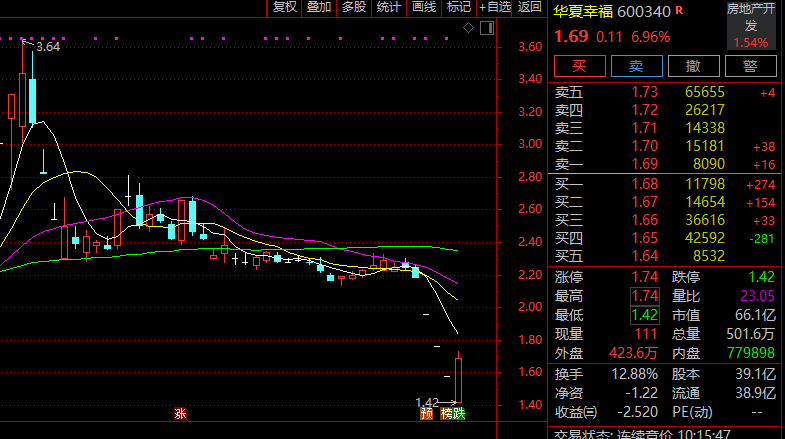The height and width of the screenshot is (439, 785).
Task: Click the red 买 buy button
Action: (578, 66)
